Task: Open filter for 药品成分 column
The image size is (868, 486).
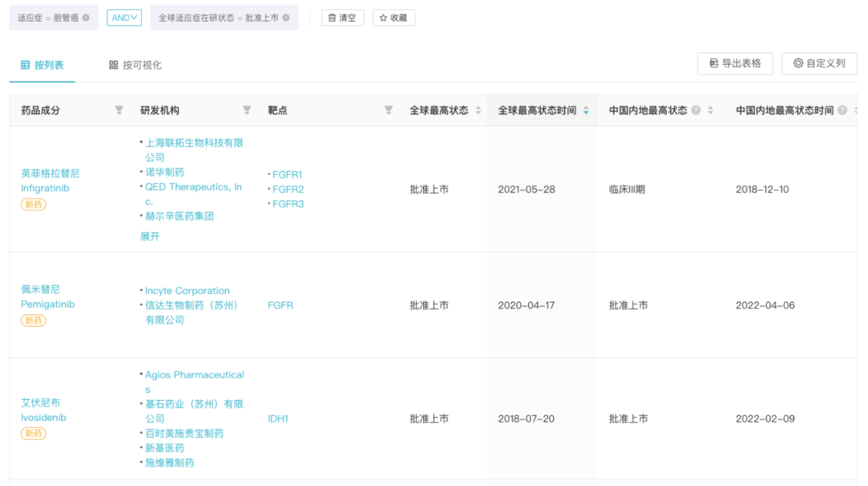Action: click(x=119, y=110)
